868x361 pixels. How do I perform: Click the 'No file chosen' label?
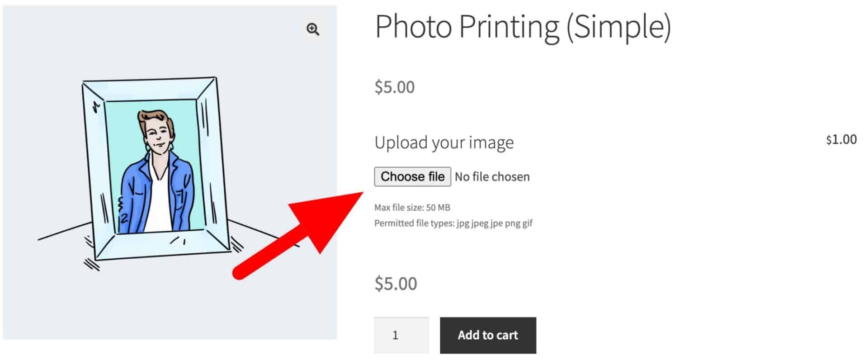[492, 176]
